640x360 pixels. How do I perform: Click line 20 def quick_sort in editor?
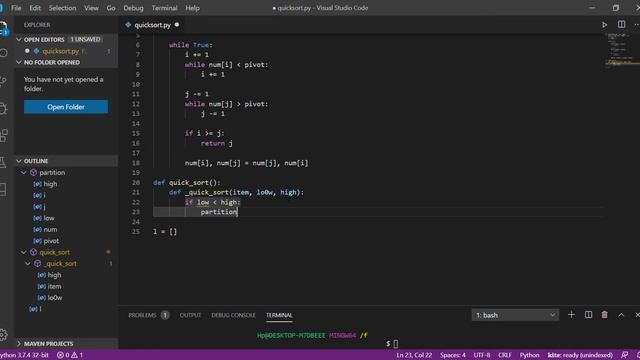[187, 182]
